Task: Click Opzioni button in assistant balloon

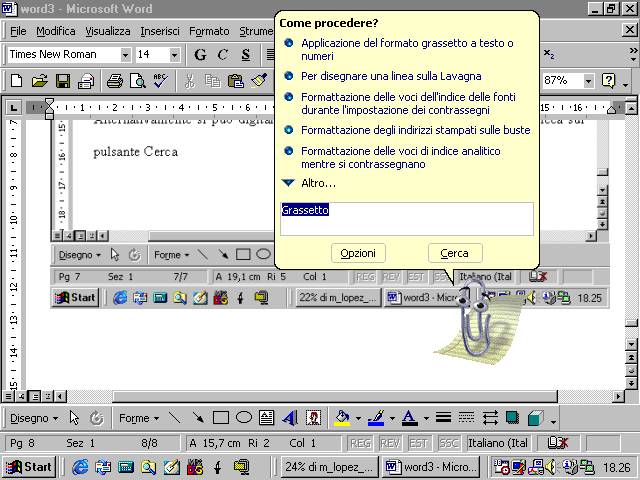Action: 358,253
